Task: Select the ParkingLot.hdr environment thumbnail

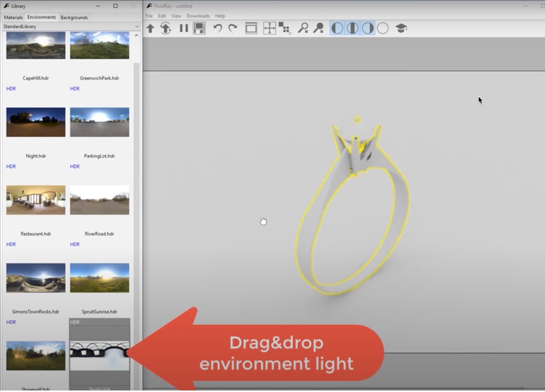Action: [99, 122]
